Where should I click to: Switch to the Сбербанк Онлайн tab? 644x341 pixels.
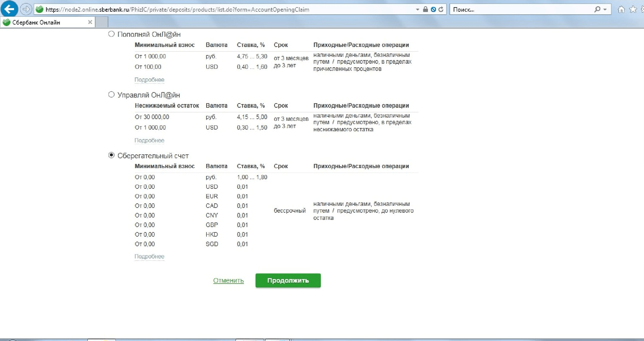pos(48,22)
